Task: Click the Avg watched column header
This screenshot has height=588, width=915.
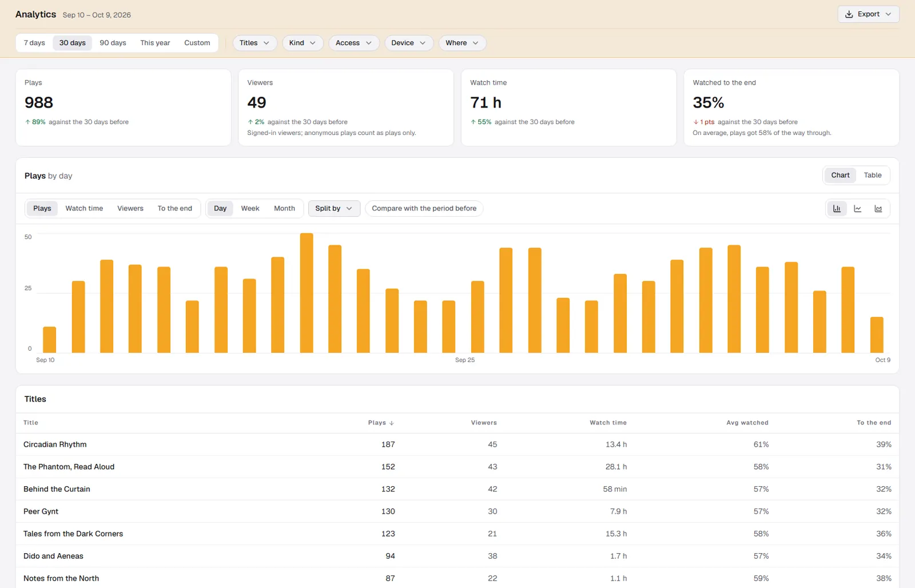Action: point(747,423)
